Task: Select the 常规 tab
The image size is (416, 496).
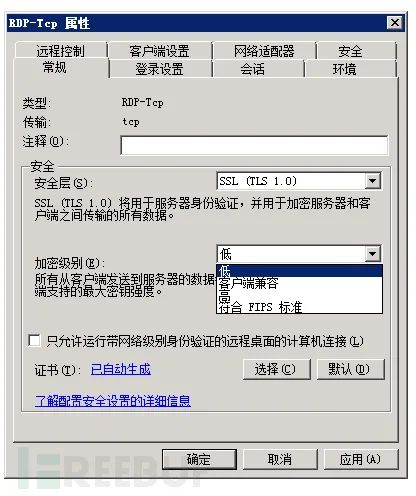Action: 55,68
